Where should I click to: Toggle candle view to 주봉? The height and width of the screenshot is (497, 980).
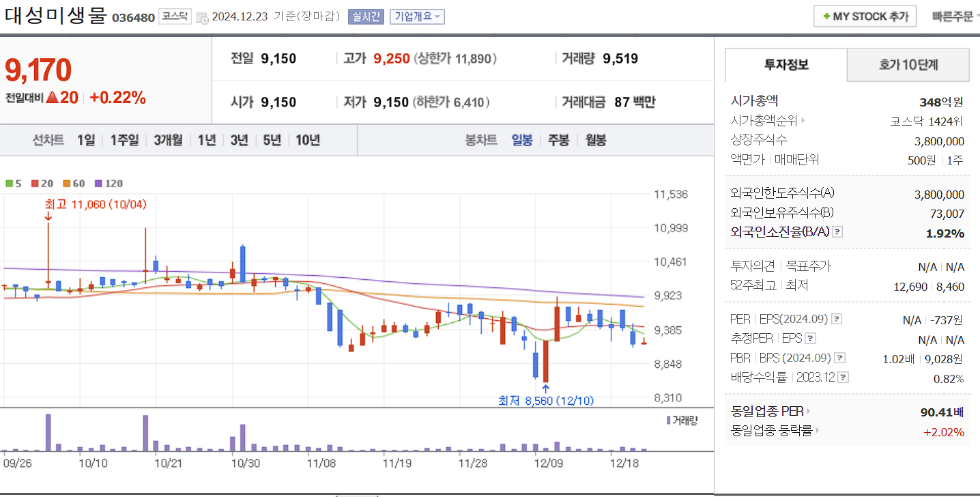click(560, 139)
